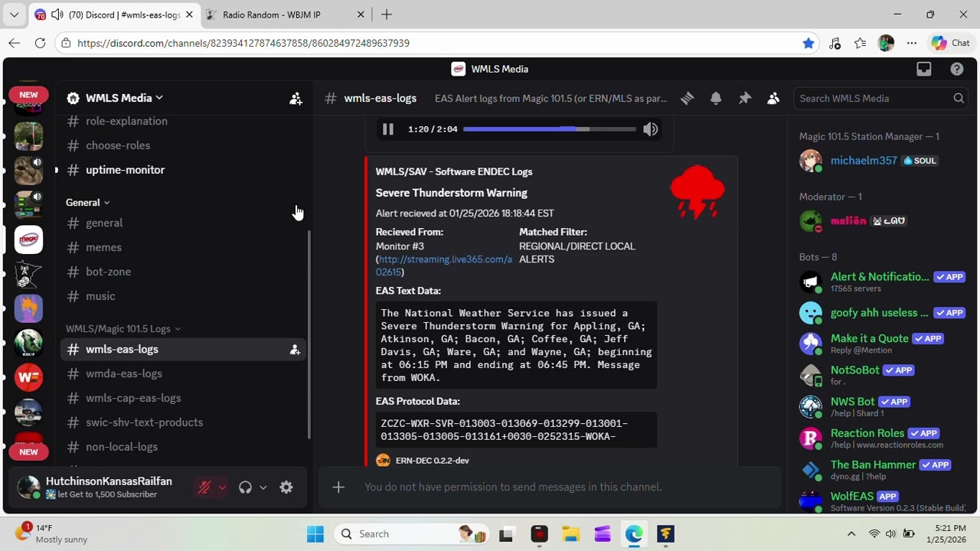Open the Discord help icon

tap(957, 69)
